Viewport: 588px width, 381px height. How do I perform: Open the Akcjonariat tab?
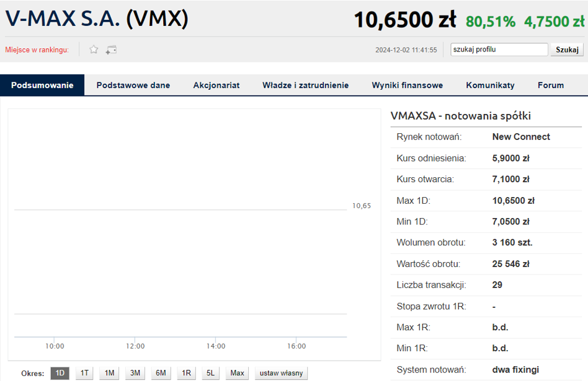pos(216,85)
